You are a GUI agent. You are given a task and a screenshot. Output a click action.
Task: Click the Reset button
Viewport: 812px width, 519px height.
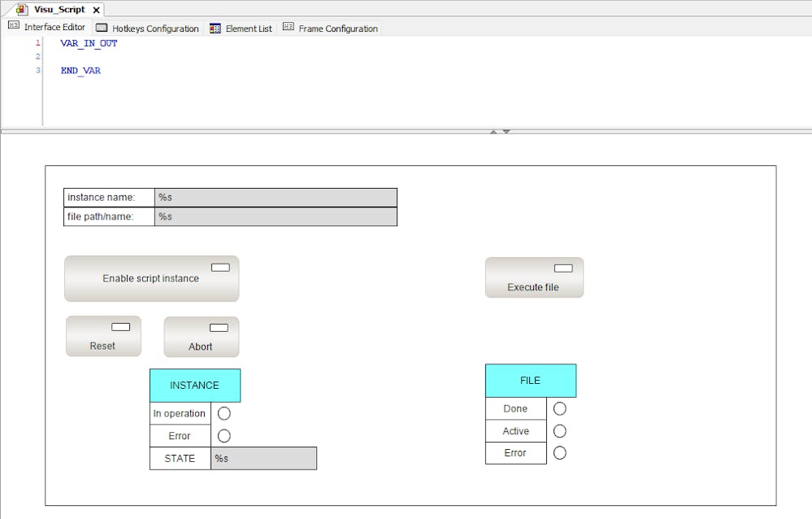(x=103, y=336)
